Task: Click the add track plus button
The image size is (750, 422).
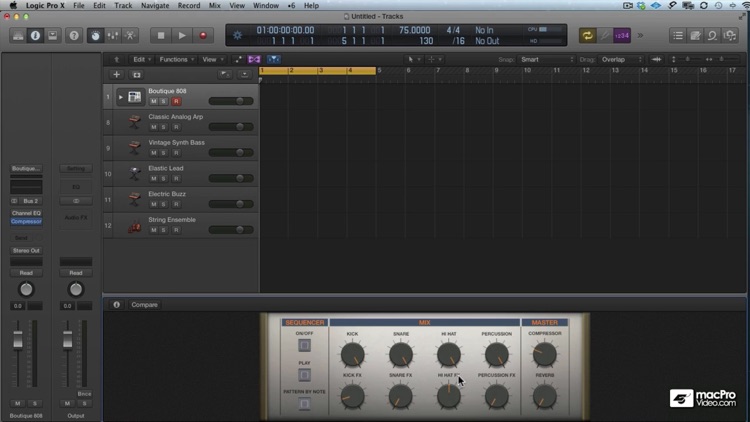Action: [116, 75]
